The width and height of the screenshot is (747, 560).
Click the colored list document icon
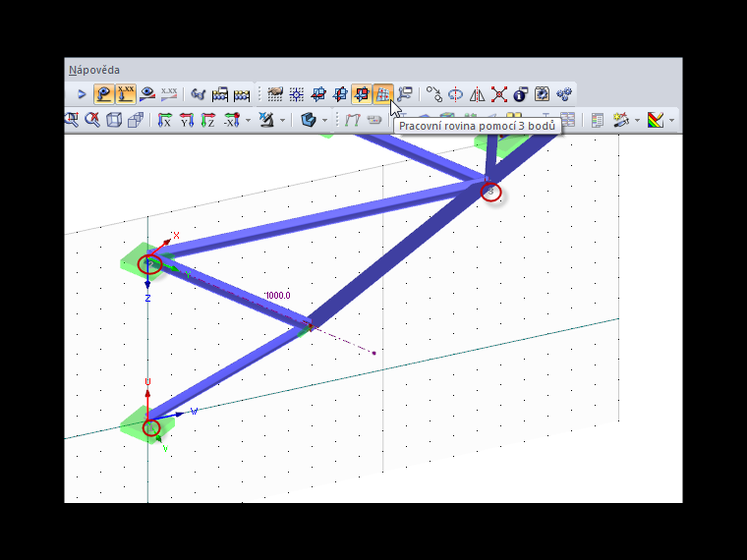[x=598, y=120]
